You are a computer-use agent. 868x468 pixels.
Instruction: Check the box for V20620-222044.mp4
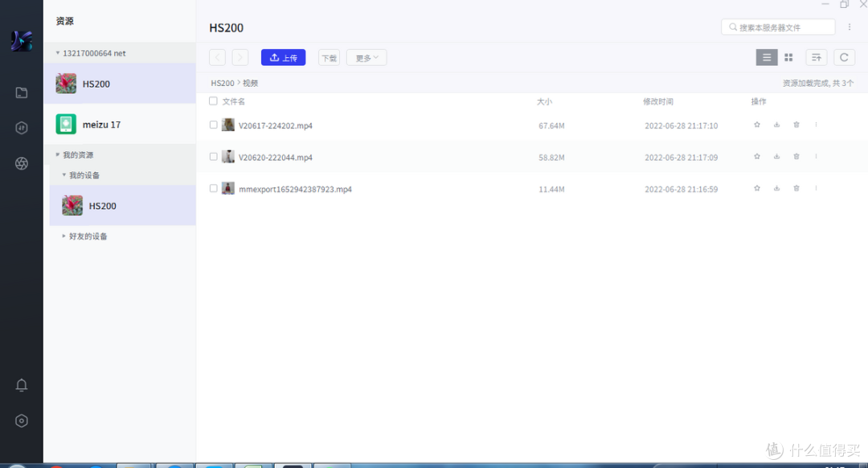(213, 157)
